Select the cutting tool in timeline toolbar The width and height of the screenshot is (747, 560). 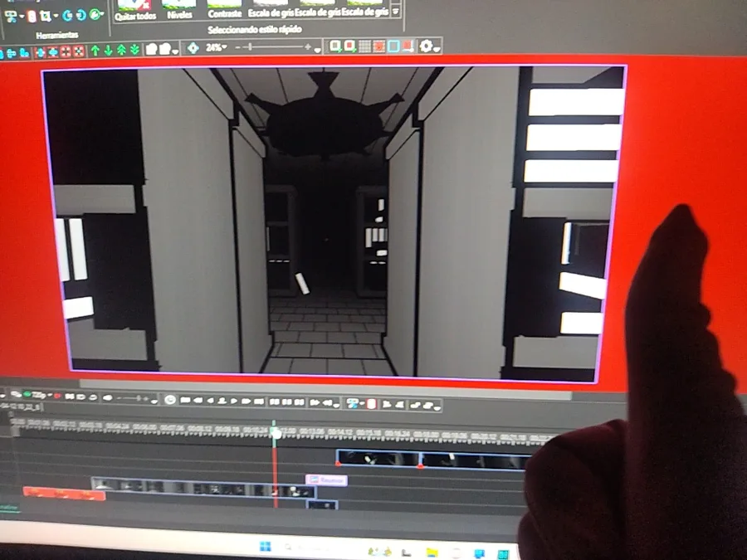353,403
